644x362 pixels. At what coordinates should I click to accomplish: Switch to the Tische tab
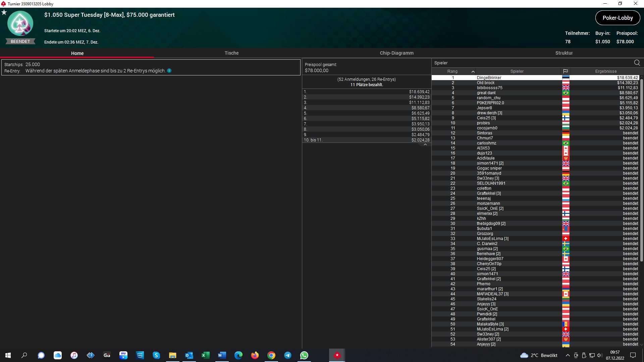pyautogui.click(x=231, y=53)
